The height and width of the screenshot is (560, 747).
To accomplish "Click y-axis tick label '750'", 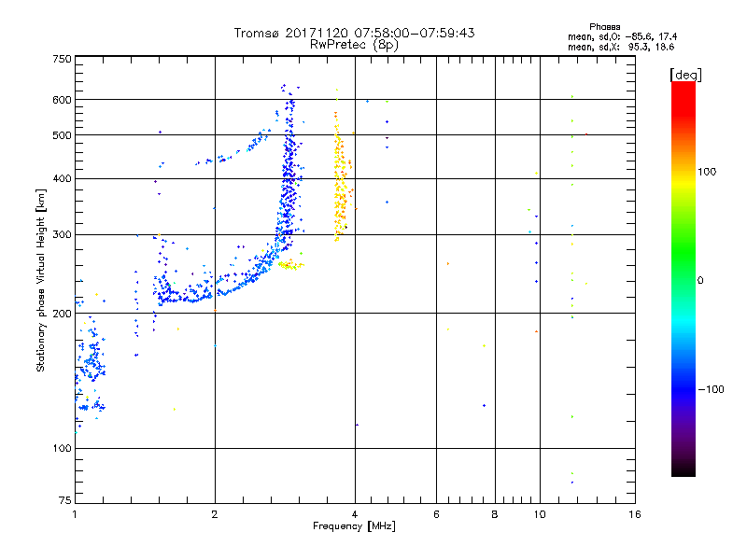I will [x=62, y=59].
